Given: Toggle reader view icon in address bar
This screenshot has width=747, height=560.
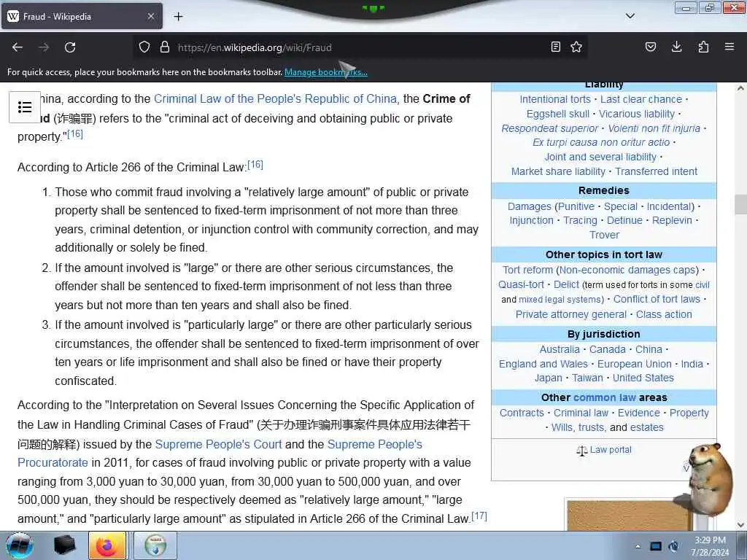Looking at the screenshot, I should 555,47.
